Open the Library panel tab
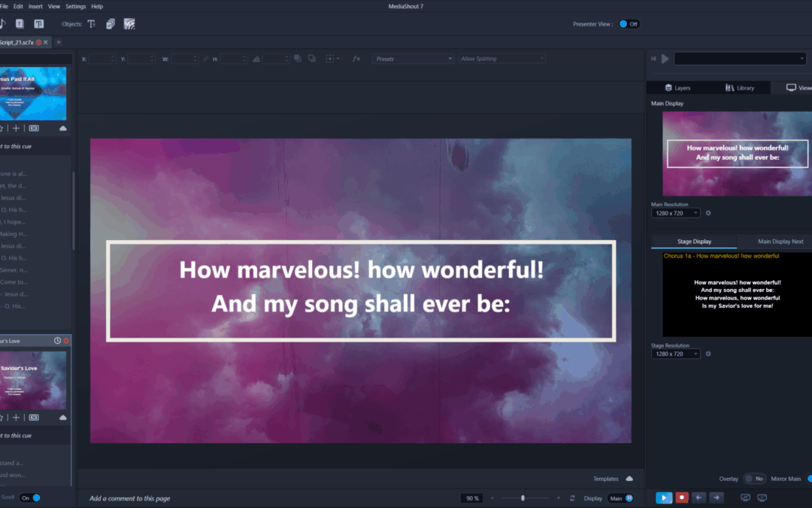The image size is (812, 508). [x=739, y=88]
